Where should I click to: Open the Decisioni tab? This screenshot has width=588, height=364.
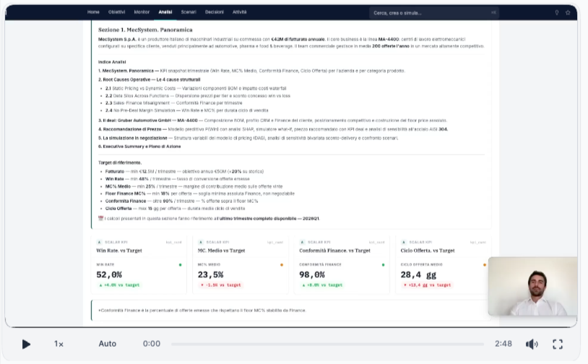click(x=214, y=12)
